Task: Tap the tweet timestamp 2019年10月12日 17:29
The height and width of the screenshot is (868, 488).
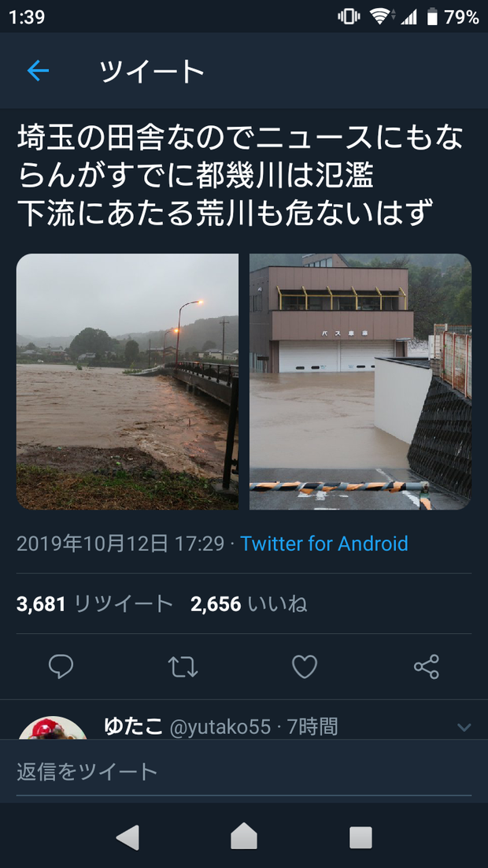Action: (120, 543)
